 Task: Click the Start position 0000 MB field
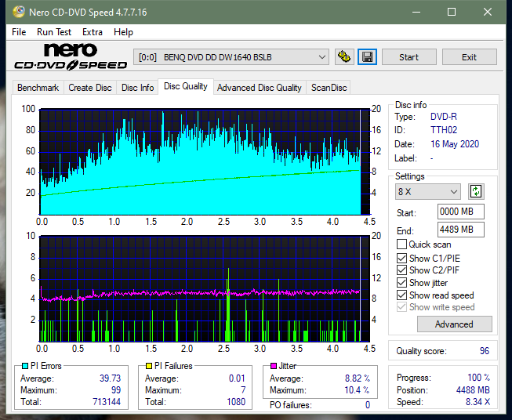tap(460, 212)
